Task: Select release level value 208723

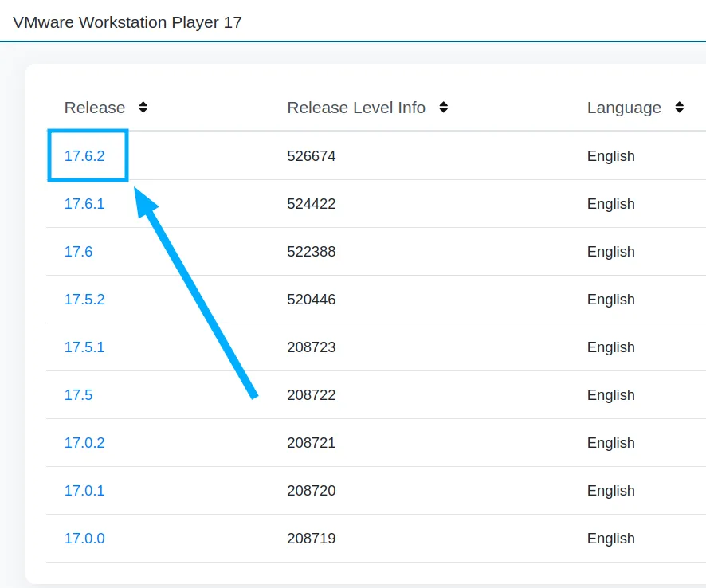Action: pos(311,347)
